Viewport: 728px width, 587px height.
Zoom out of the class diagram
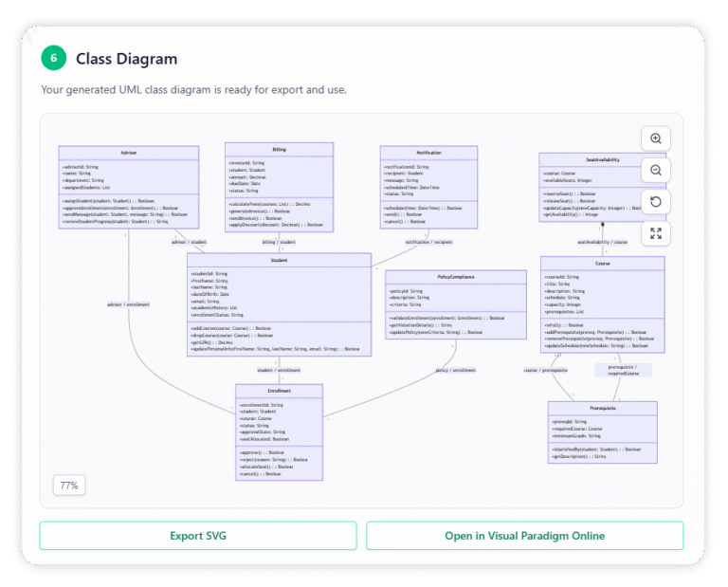pyautogui.click(x=656, y=170)
